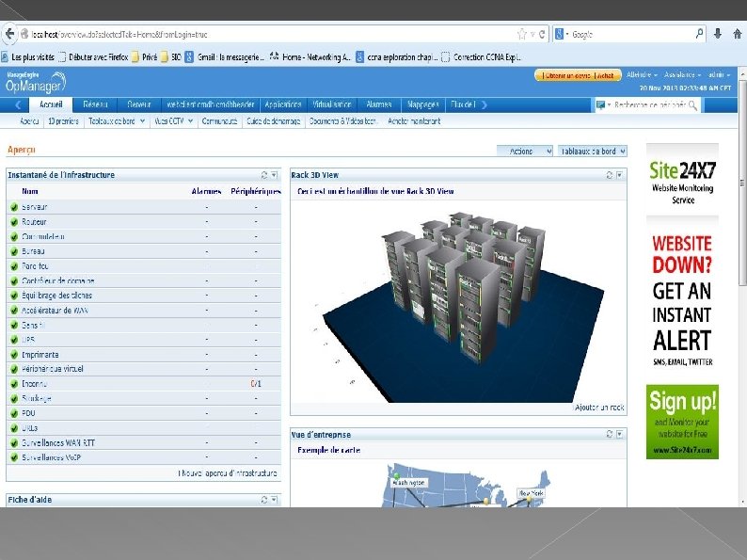Open the Actions dropdown
Image resolution: width=747 pixels, height=560 pixels.
[525, 152]
